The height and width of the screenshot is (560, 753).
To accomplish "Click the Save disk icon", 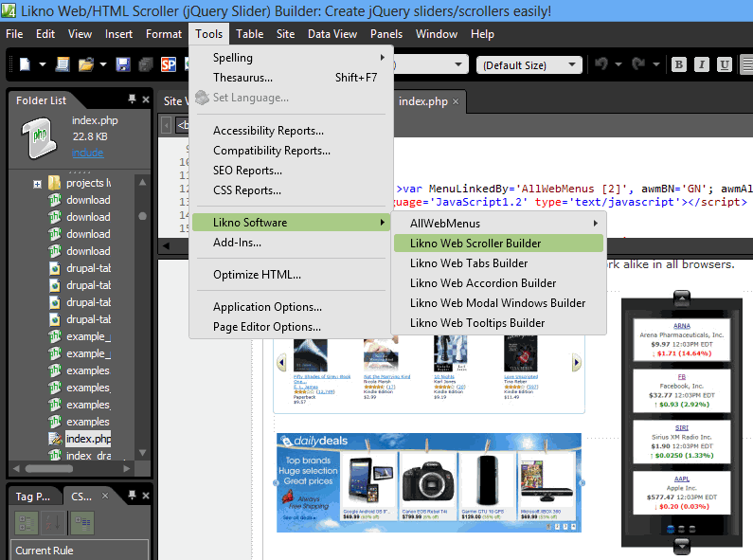I will (123, 64).
